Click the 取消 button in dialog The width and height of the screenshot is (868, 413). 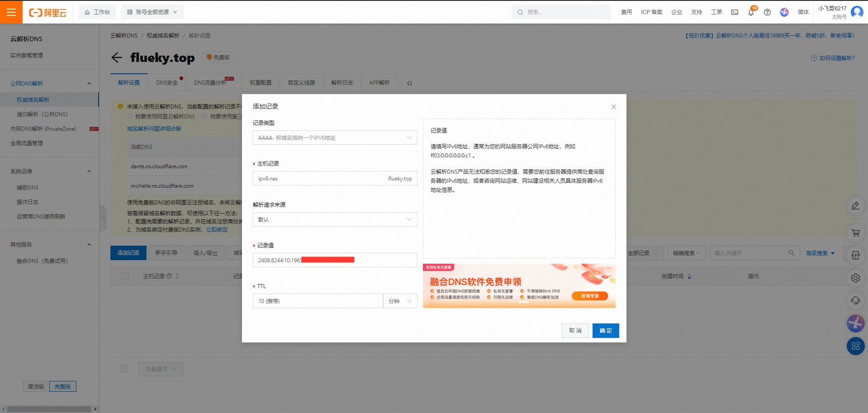(575, 331)
